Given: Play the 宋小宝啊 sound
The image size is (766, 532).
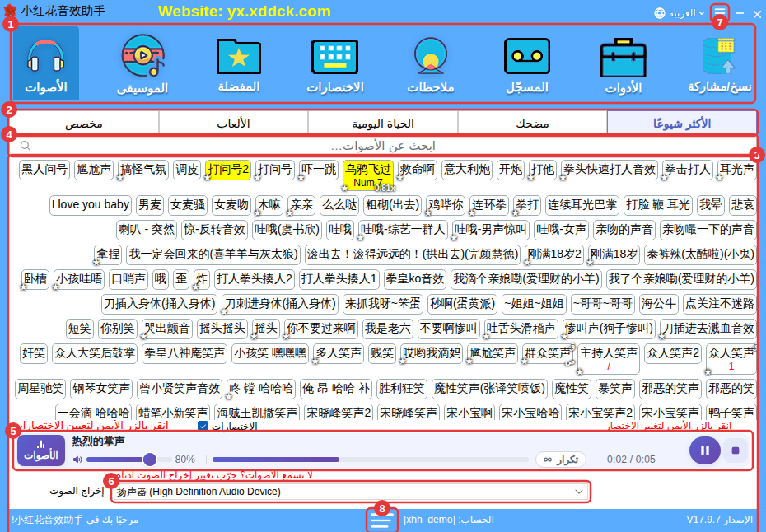Looking at the screenshot, I should (469, 413).
